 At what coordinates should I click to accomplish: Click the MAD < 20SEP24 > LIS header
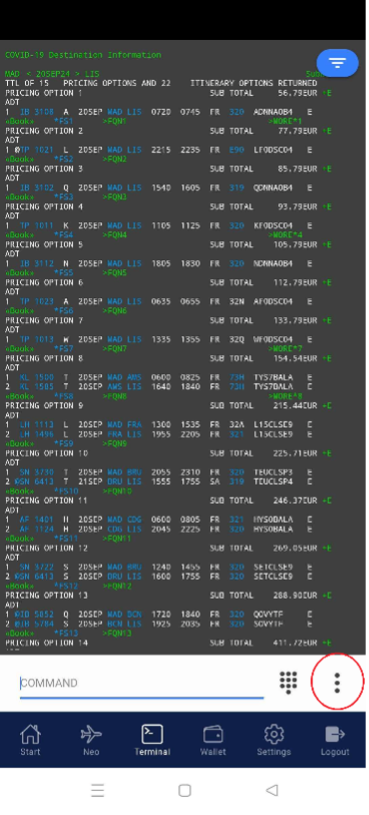click(52, 74)
